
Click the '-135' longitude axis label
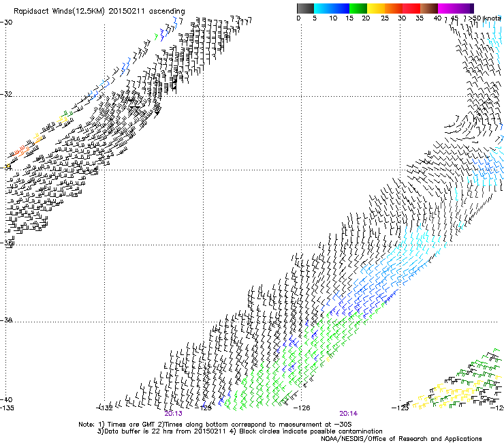[7, 408]
